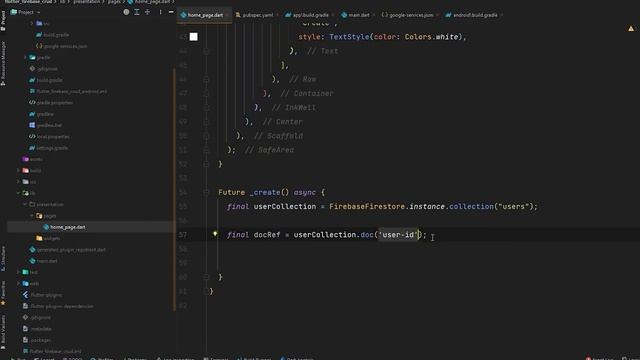Collapse the pages folder in project tree
Image resolution: width=640 pixels, height=360 pixels.
point(32,216)
